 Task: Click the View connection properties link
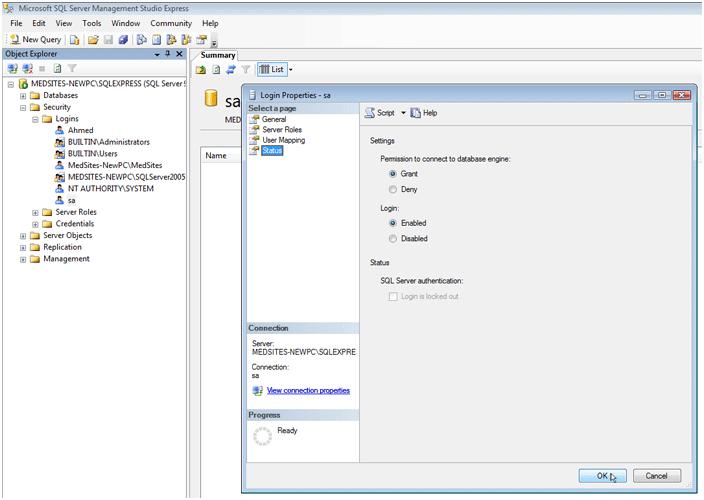coord(308,390)
